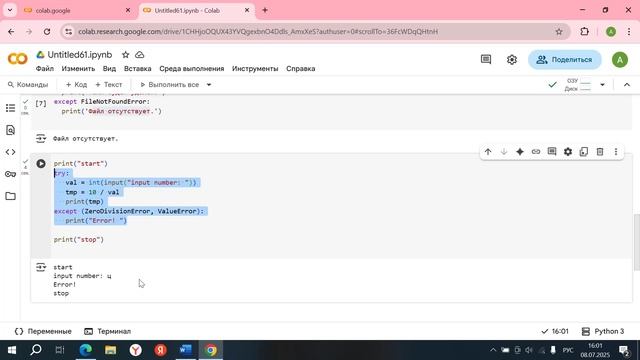
Task: Open browser extensions puzzle icon
Action: point(584,31)
